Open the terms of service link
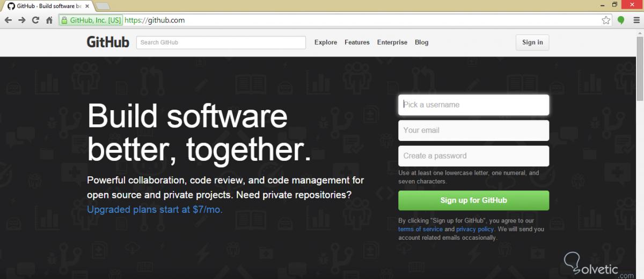The width and height of the screenshot is (644, 279). (420, 229)
